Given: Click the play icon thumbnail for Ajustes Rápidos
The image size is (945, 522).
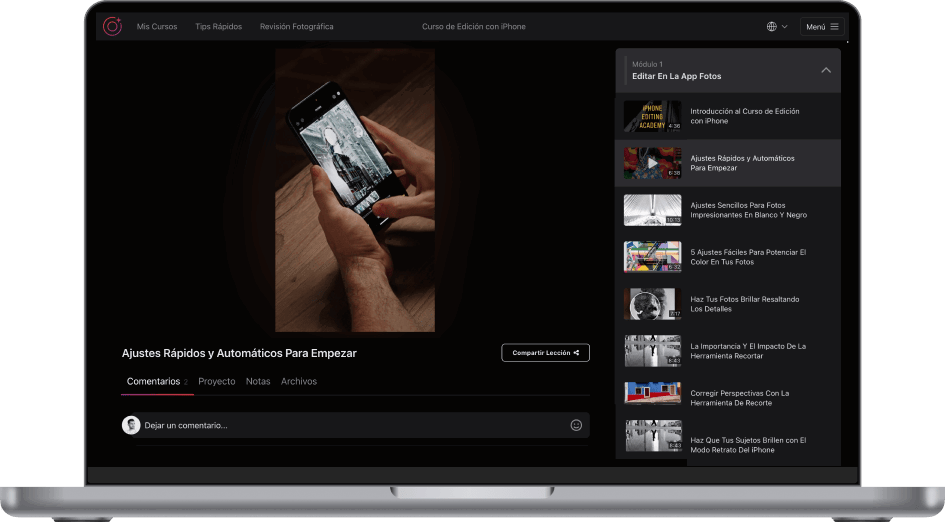Looking at the screenshot, I should tap(652, 163).
